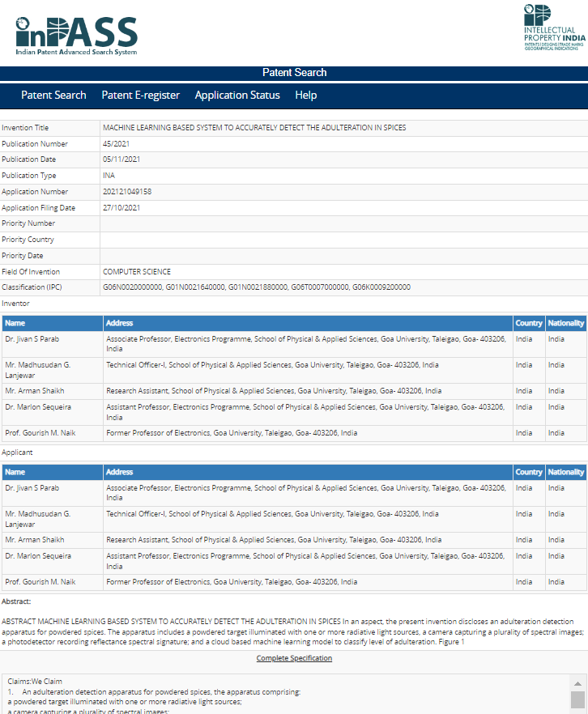This screenshot has height=714, width=588.
Task: Open the Patent Search menu item
Action: click(x=53, y=96)
